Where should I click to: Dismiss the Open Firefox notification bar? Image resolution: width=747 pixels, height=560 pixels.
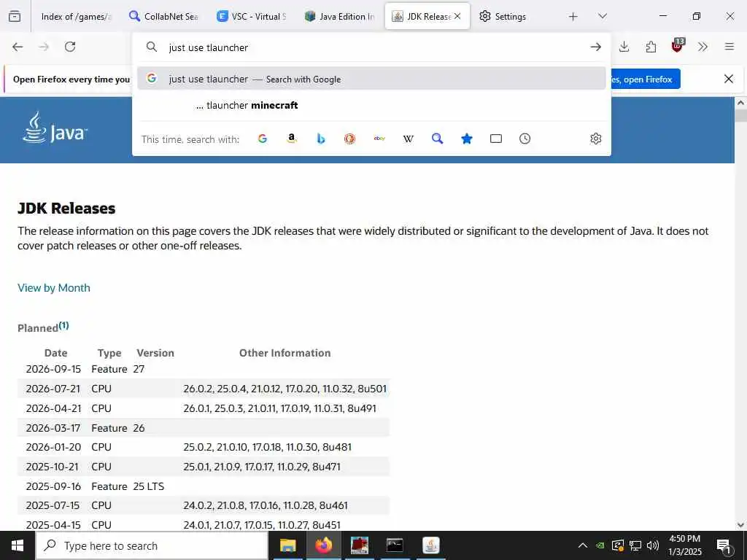click(x=729, y=79)
